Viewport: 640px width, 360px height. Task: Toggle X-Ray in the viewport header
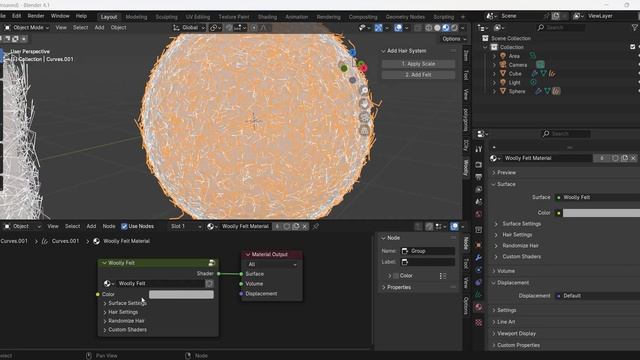[418, 28]
